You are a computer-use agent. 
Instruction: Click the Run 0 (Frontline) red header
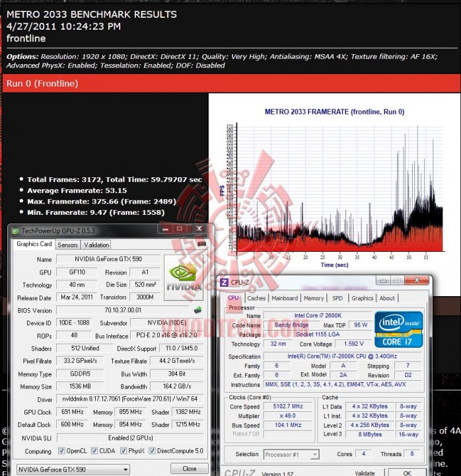pos(231,83)
